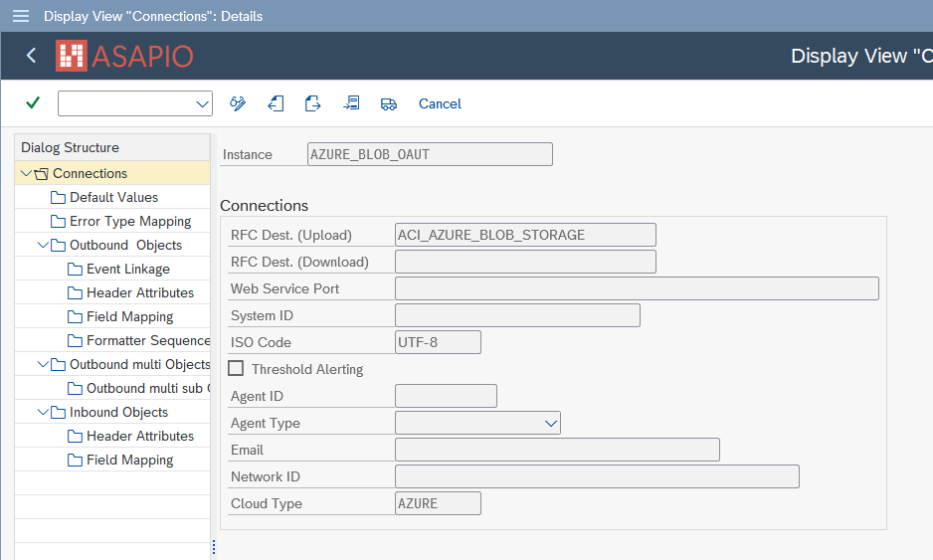Toggle the Threshold Alerting checkbox

236,368
